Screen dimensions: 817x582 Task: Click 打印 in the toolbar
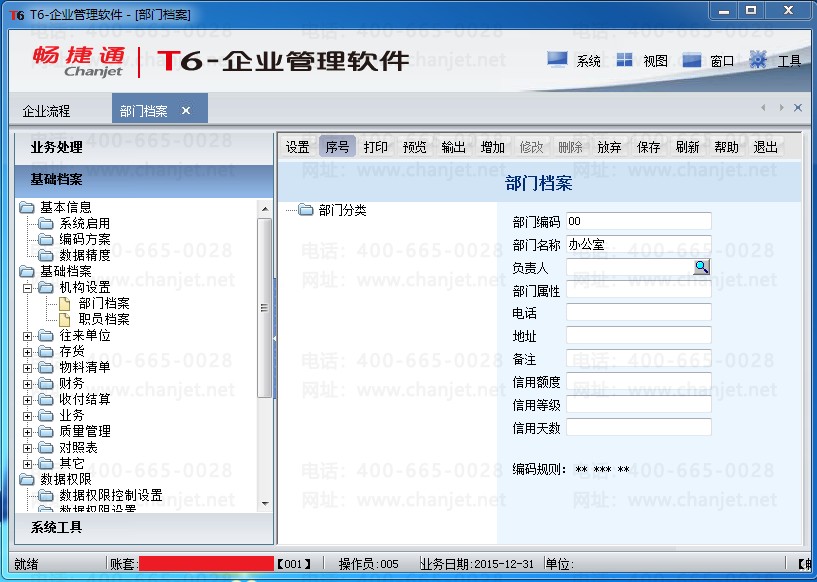tap(376, 147)
